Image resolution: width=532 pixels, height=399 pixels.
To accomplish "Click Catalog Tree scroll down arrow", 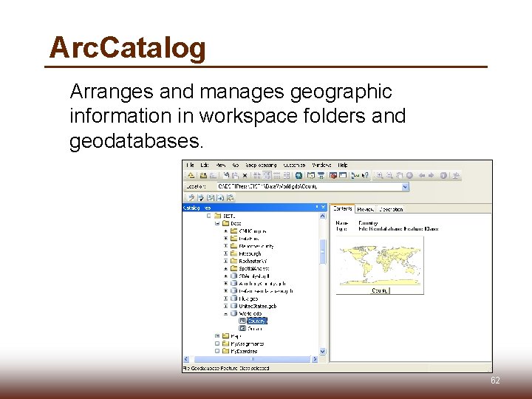I will [x=322, y=352].
